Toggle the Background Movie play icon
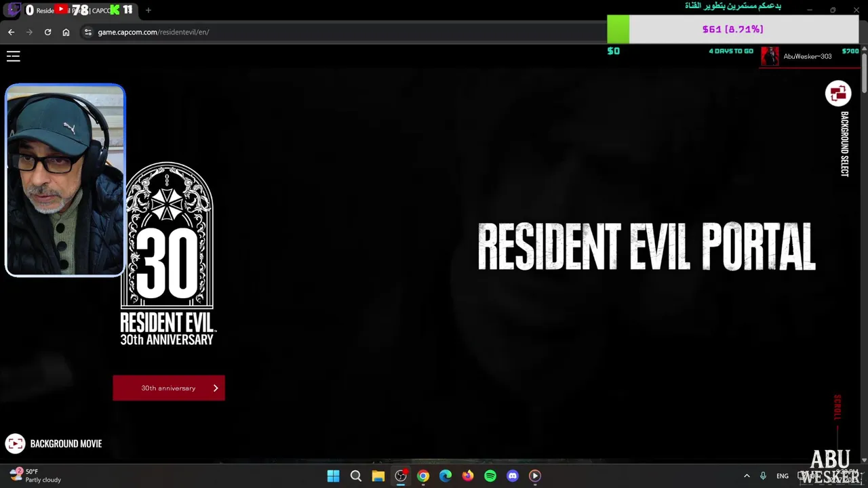Screen dimensions: 868x488 pos(15,443)
